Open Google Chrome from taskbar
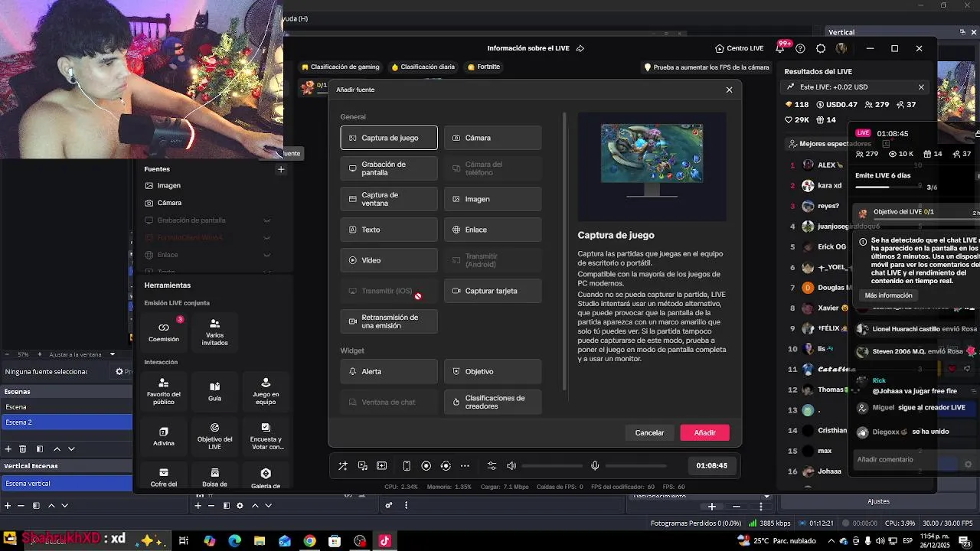The image size is (980, 551). click(x=309, y=541)
